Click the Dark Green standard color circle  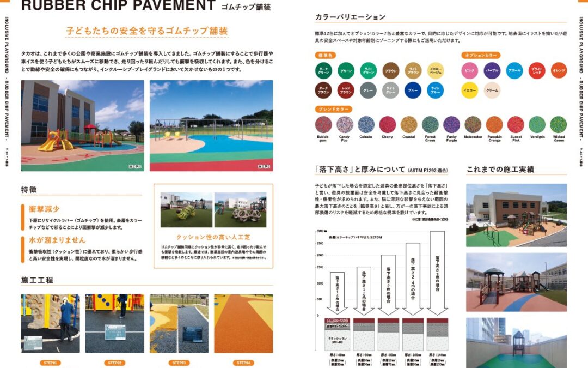coord(323,70)
